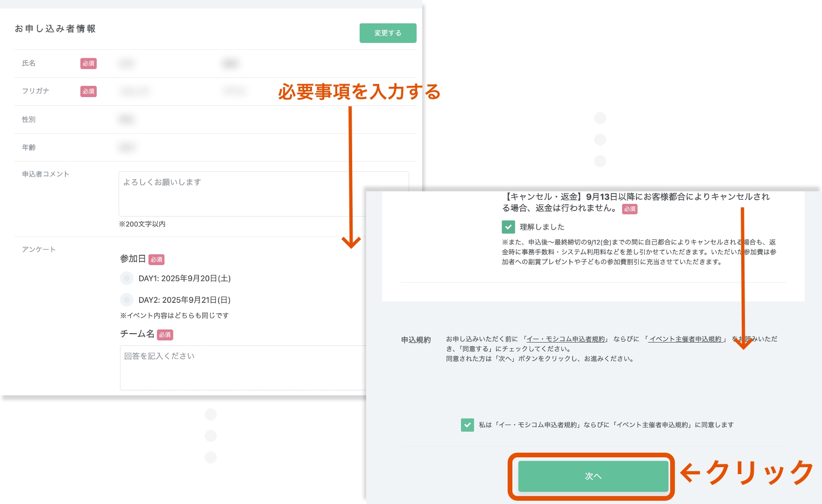Click the チーム名 required badge
822x504 pixels.
click(165, 335)
